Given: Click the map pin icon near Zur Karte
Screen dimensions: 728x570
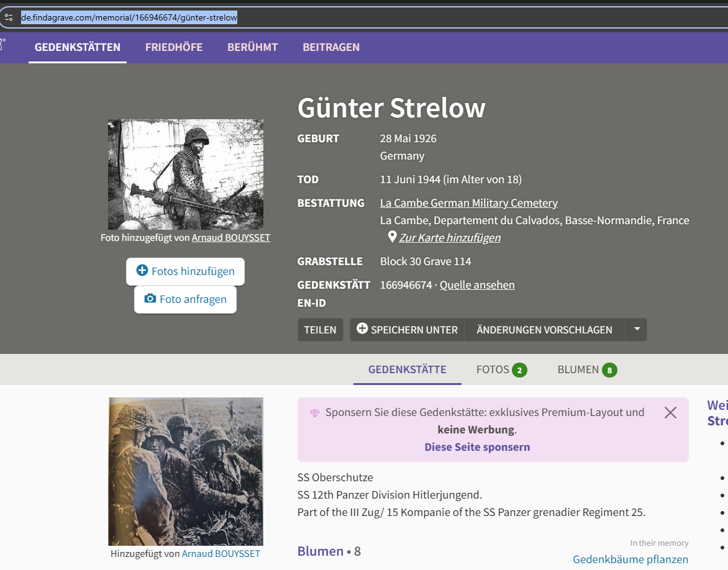Looking at the screenshot, I should (x=392, y=237).
